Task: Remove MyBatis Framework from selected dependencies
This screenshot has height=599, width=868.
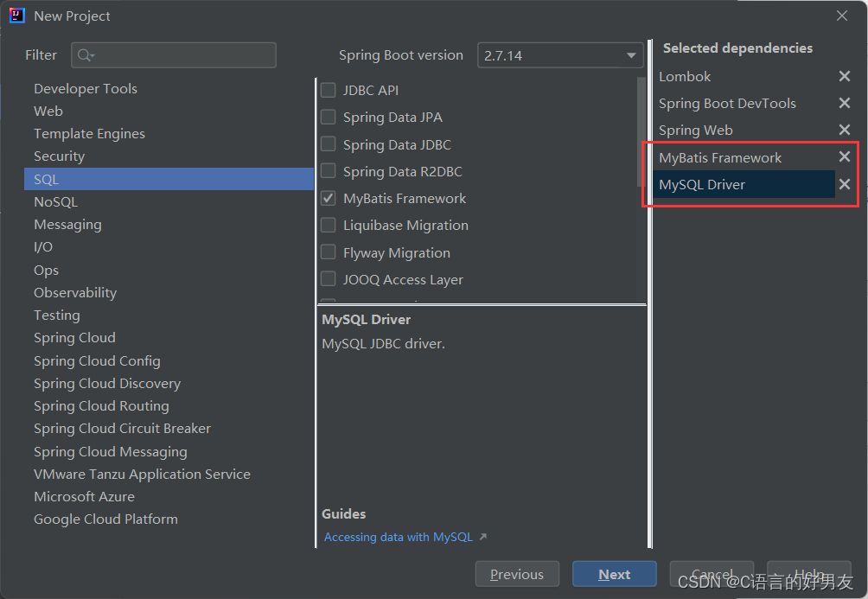Action: (844, 157)
